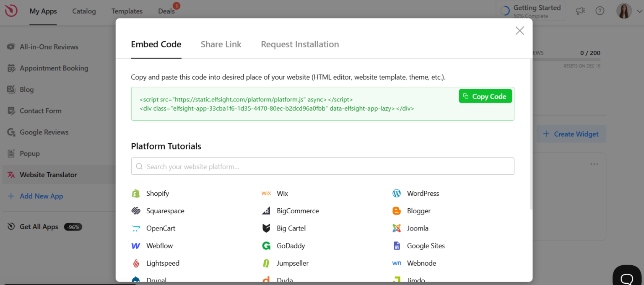Open the Contact Form app icon
Screen dimensions: 644x285
[x=12, y=111]
